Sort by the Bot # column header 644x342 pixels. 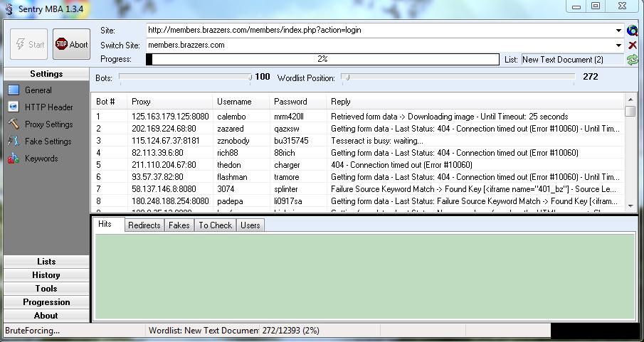[x=110, y=102]
